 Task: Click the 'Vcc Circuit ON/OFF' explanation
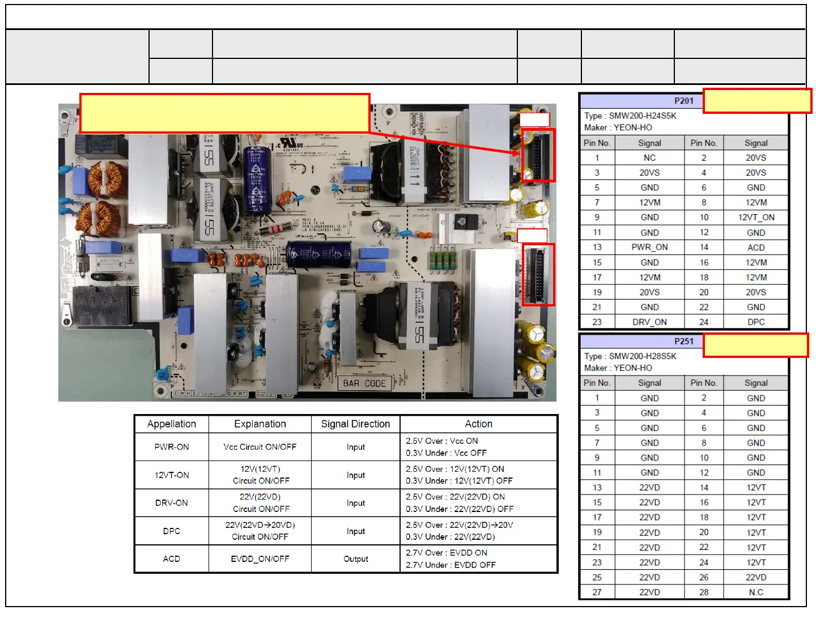(260, 447)
